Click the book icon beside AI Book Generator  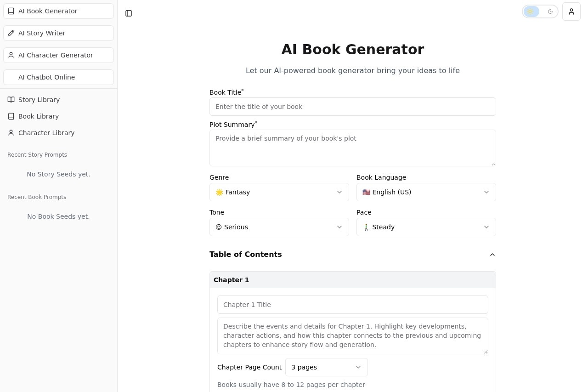pos(11,11)
